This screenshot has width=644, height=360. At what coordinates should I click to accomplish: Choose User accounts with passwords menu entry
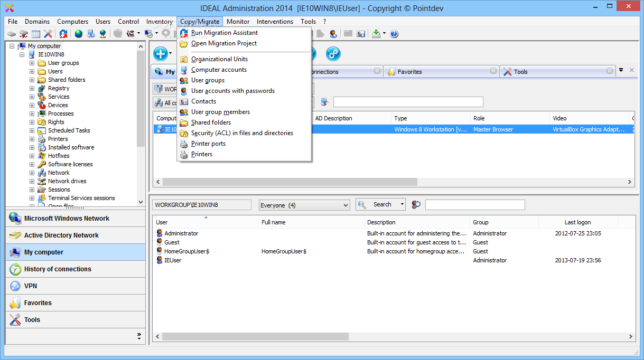tap(244, 91)
